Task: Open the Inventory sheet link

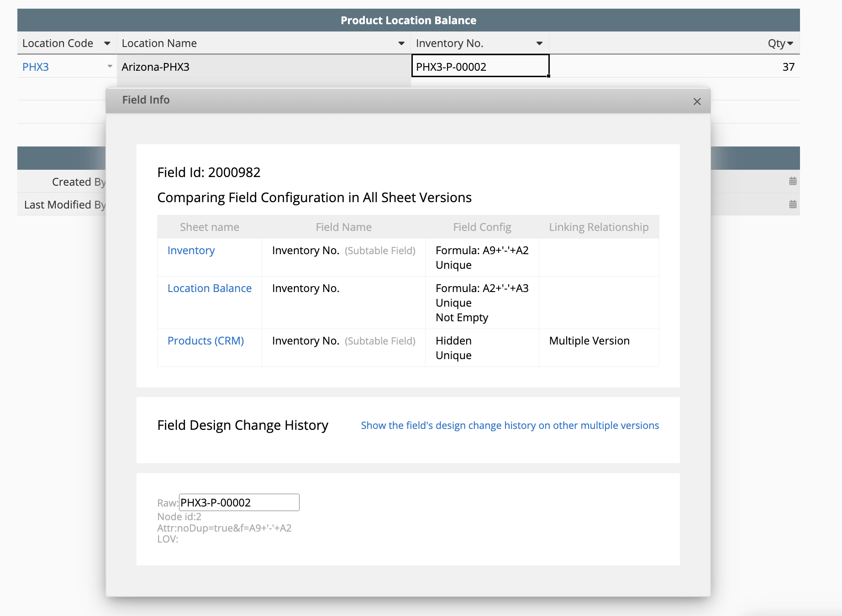Action: click(x=191, y=251)
